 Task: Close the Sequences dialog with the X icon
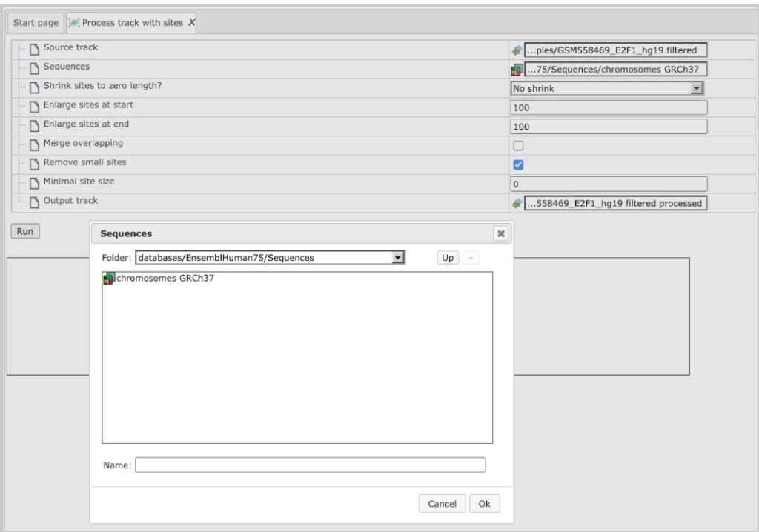pos(501,233)
